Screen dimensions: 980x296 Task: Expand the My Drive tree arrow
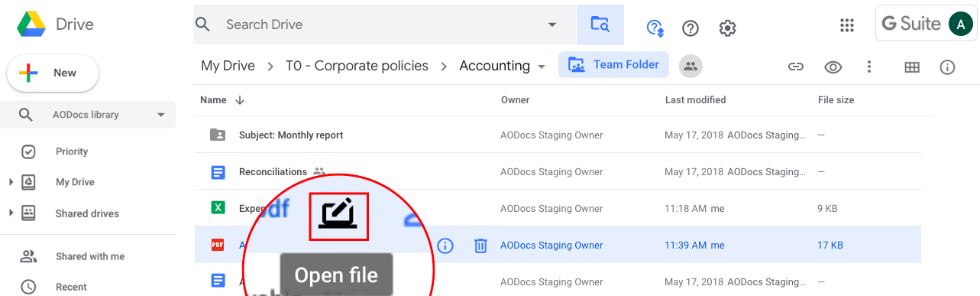click(x=11, y=182)
